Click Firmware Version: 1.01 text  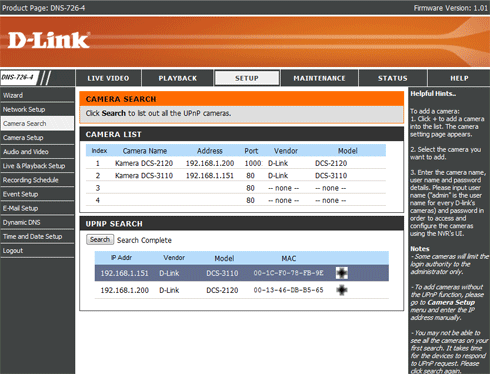[x=451, y=8]
